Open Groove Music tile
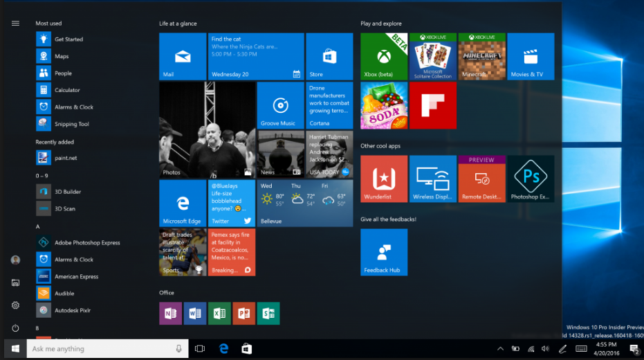The image size is (644, 360). pyautogui.click(x=281, y=105)
